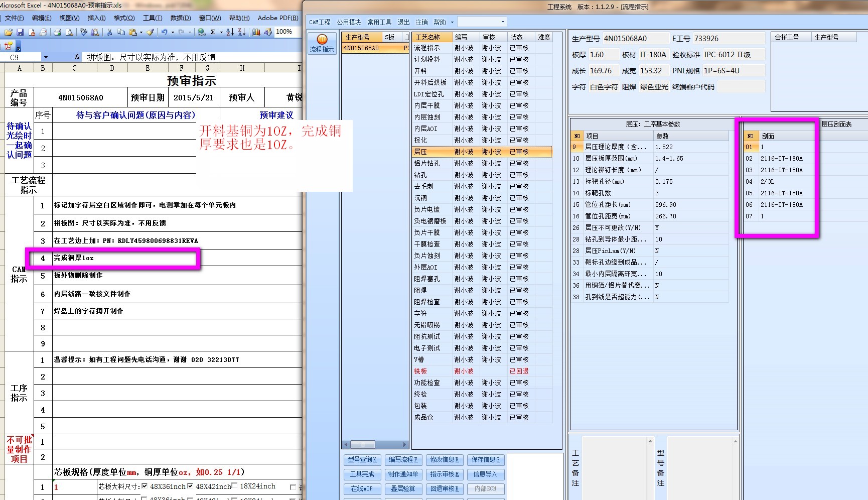Click the 制作通知单 button

click(x=403, y=474)
